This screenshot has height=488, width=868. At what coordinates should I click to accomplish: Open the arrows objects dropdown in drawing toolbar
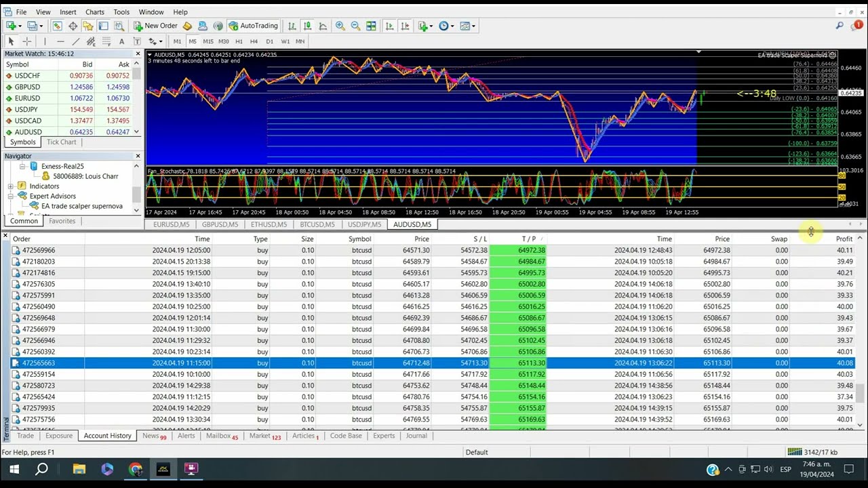point(155,41)
